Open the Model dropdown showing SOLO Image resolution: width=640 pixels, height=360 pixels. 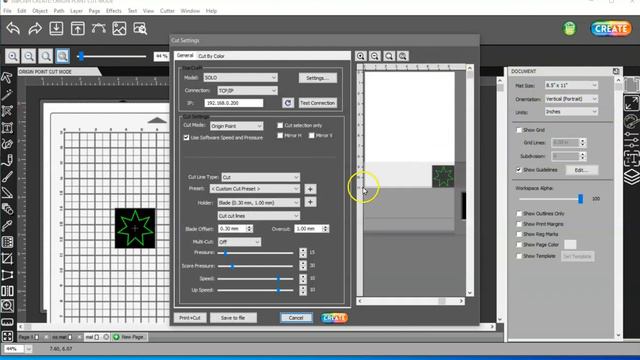tap(240, 78)
